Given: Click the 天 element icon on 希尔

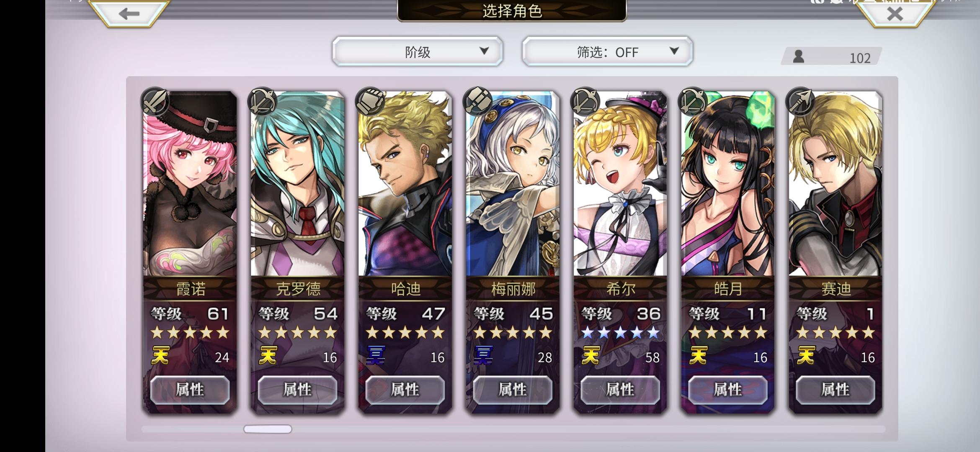Looking at the screenshot, I should click(x=591, y=356).
